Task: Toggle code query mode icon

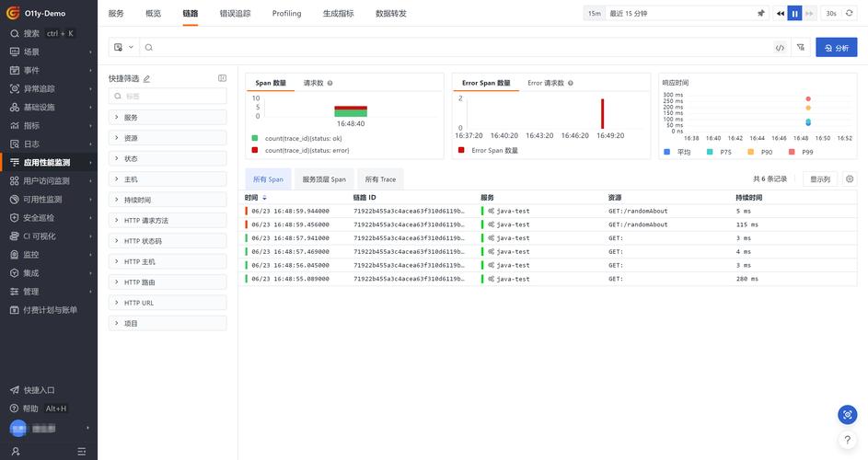Action: point(780,48)
